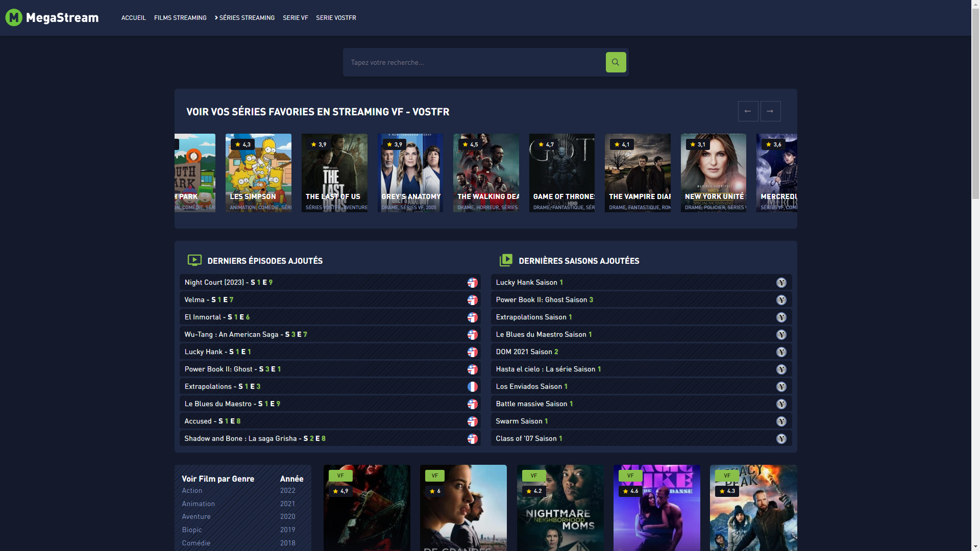The height and width of the screenshot is (551, 980).
Task: Filter films by year 2020
Action: click(x=287, y=517)
